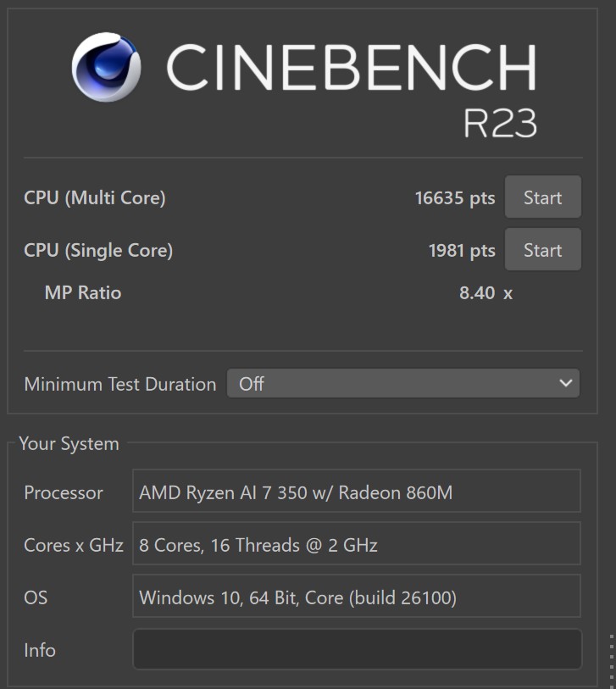Screen dimensions: 616x689
Task: Click the Your System group heading
Action: point(69,444)
